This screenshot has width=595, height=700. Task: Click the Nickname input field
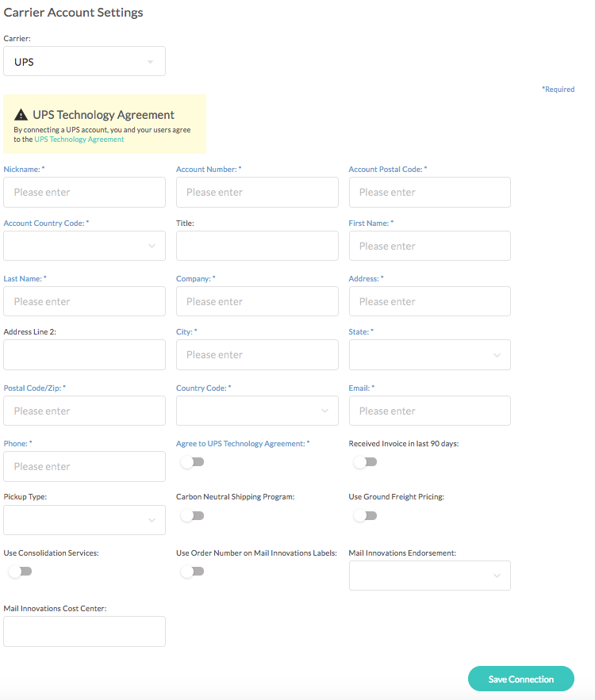pyautogui.click(x=84, y=192)
